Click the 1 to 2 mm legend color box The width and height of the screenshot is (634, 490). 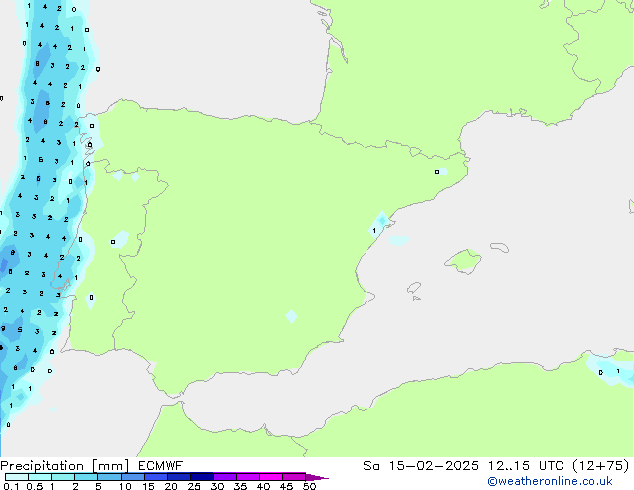tap(63, 477)
